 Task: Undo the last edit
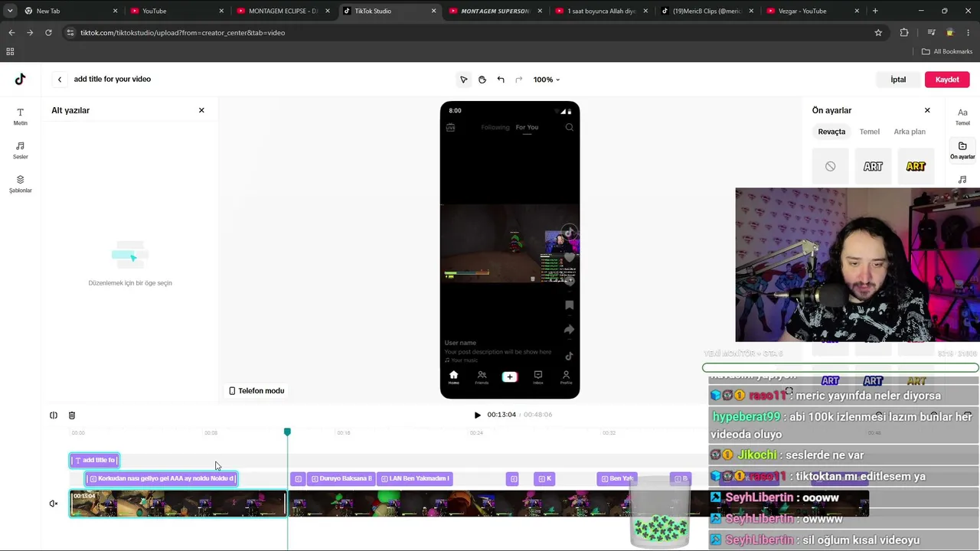click(501, 80)
